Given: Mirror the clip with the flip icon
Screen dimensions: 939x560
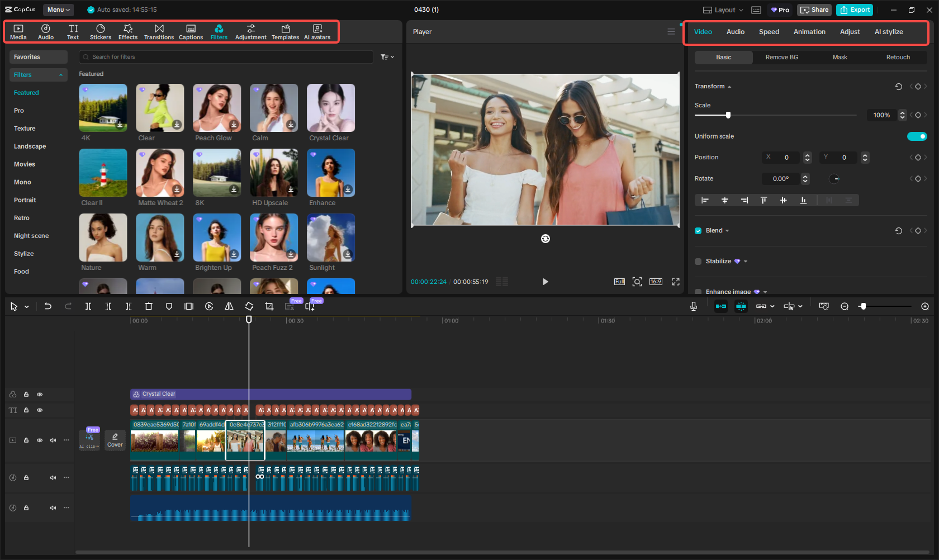Looking at the screenshot, I should (x=229, y=306).
